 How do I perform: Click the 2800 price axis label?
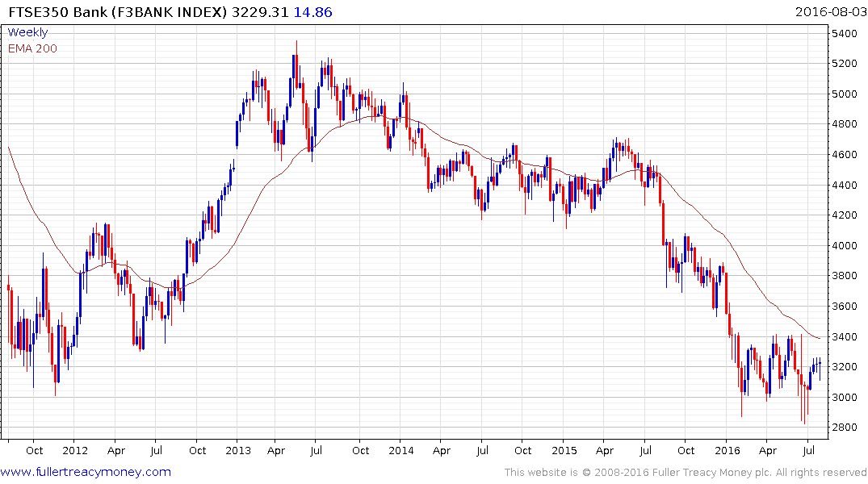tap(845, 427)
